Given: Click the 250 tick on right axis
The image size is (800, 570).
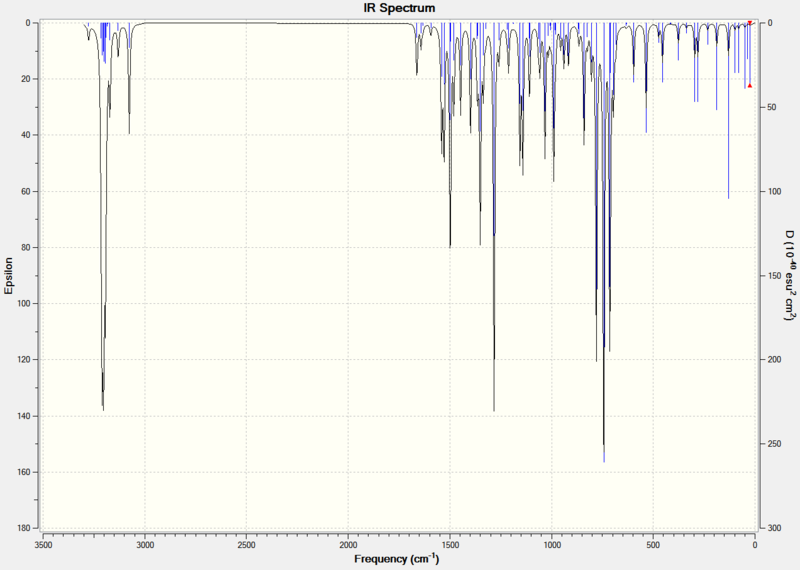Looking at the screenshot, I should 774,444.
